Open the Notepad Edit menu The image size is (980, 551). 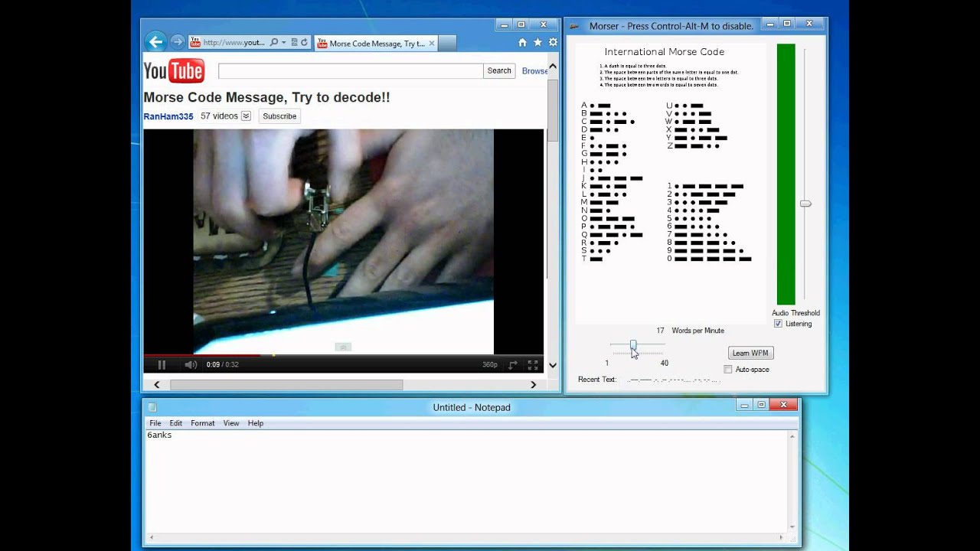click(176, 423)
